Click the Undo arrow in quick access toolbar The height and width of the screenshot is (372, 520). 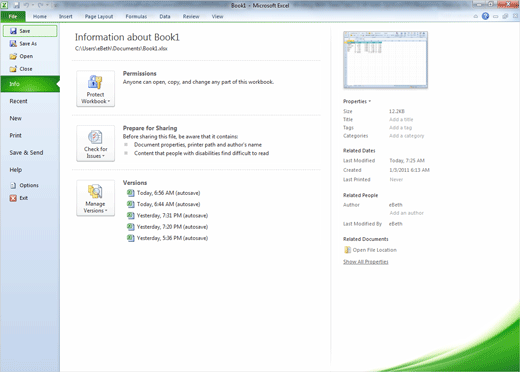point(27,5)
